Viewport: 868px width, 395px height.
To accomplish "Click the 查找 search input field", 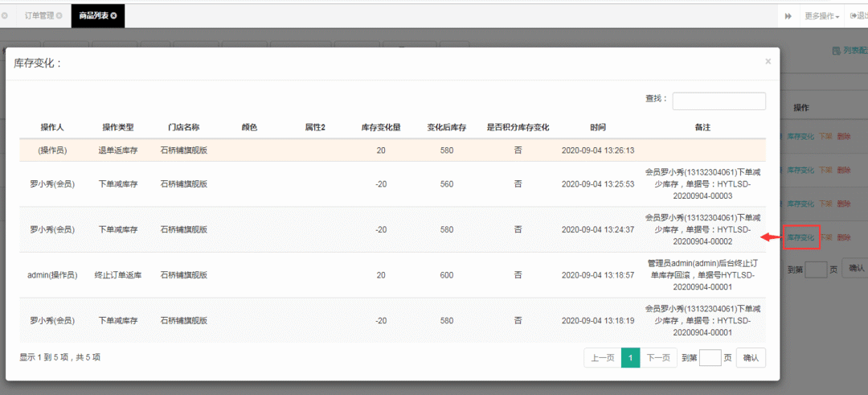I will (719, 101).
